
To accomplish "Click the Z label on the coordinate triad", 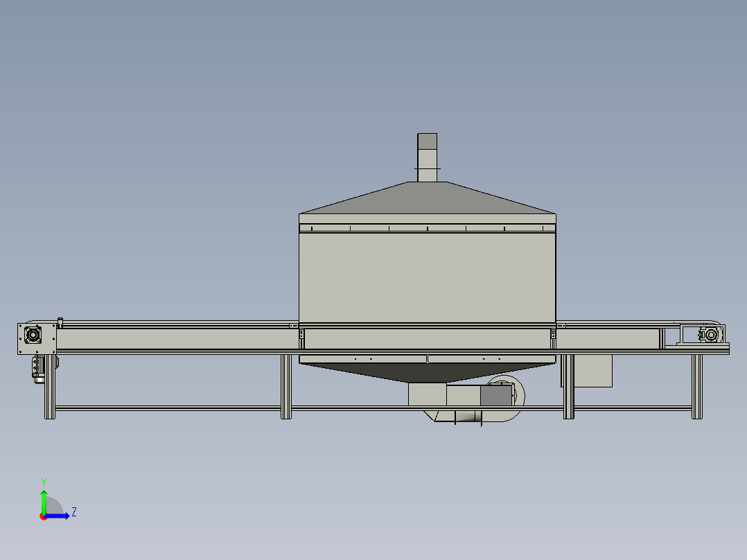I will pos(74,512).
